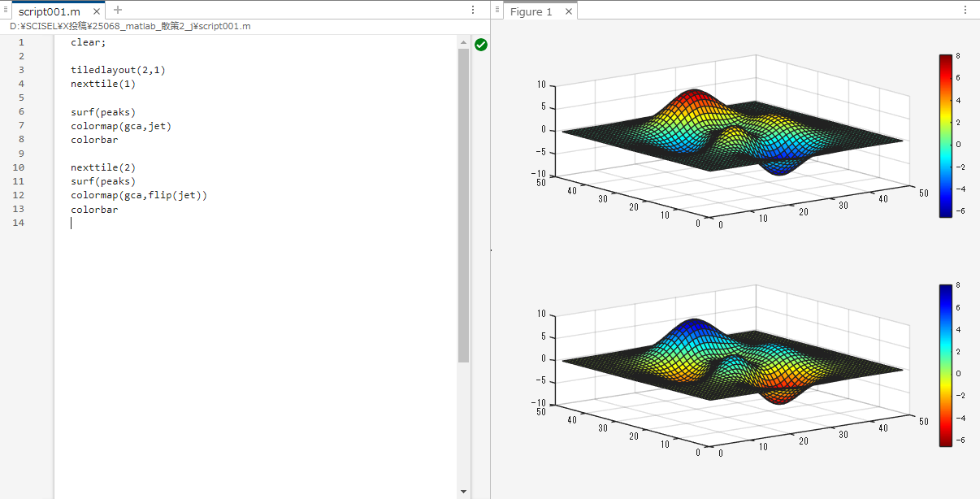Close the Figure 1 tab

click(x=568, y=11)
